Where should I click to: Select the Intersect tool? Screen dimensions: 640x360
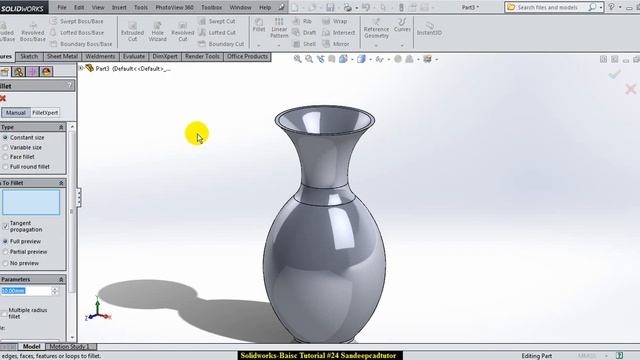[x=339, y=33]
